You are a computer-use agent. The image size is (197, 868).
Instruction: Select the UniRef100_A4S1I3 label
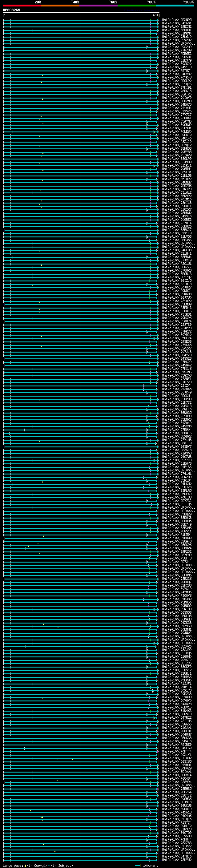coord(177,67)
